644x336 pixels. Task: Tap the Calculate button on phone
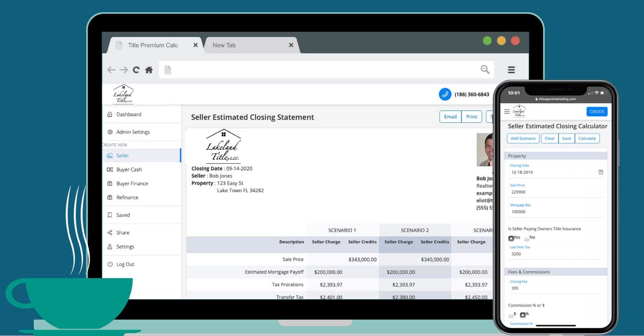(587, 138)
